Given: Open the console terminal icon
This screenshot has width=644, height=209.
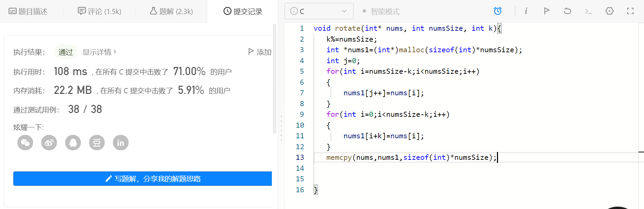Looking at the screenshot, I should 588,11.
